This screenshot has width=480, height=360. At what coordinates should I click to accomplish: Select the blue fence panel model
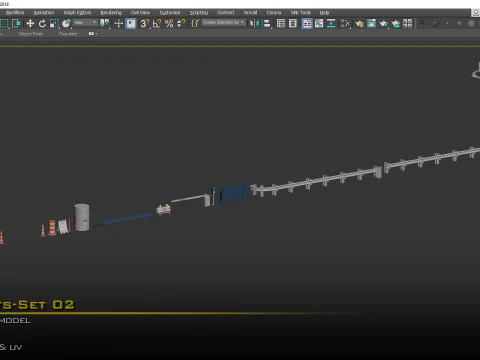coord(235,193)
